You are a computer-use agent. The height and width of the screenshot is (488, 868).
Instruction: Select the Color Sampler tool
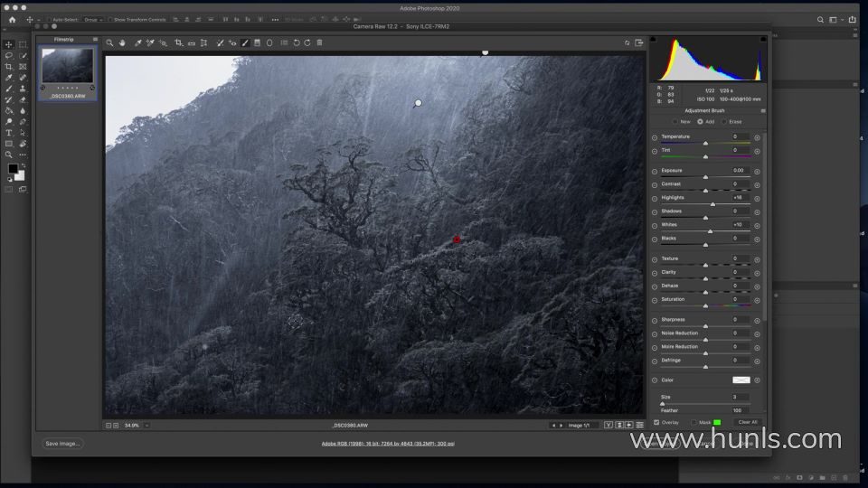coord(150,42)
